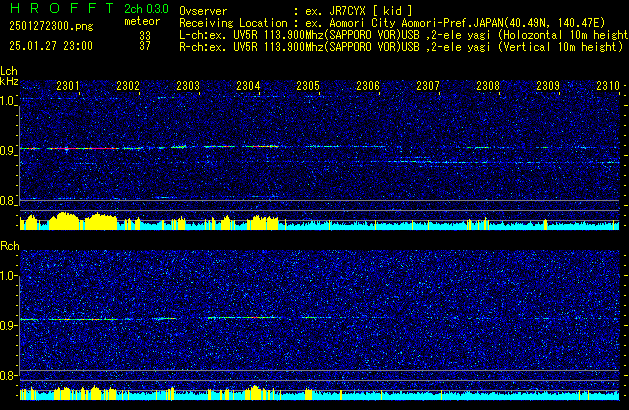Image resolution: width=629 pixels, height=410 pixels.
Task: Select the R-ch receiver description line
Action: pos(401,47)
